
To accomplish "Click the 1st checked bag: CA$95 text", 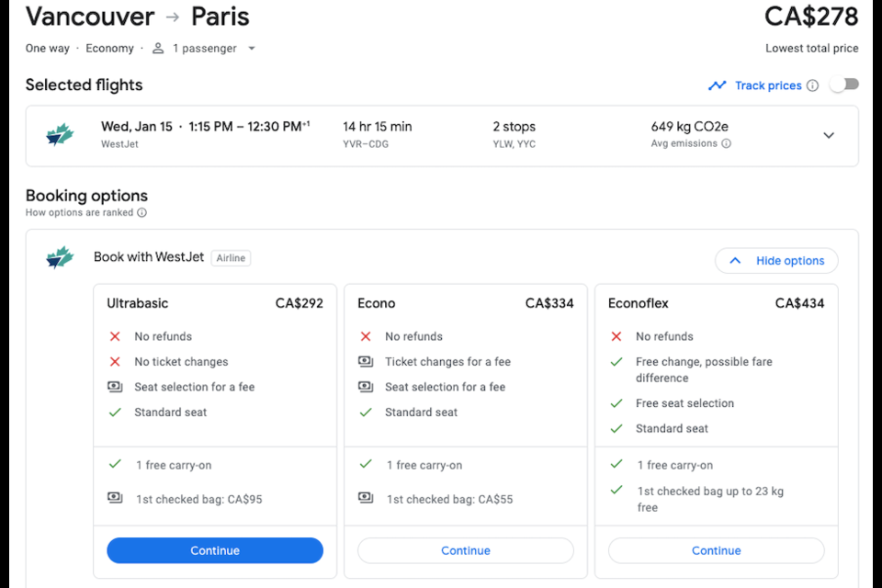I will tap(199, 499).
